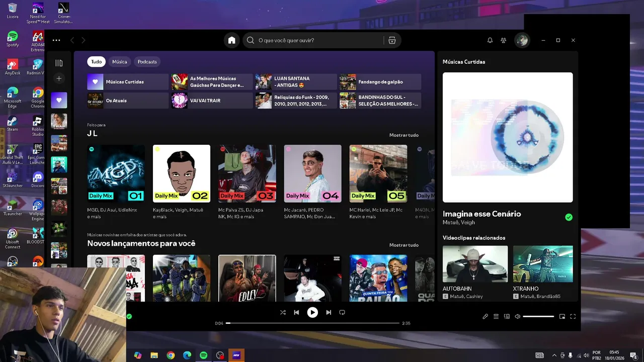
Task: Open As Melhores Músicas Gaúchas playlist
Action: coord(212,82)
